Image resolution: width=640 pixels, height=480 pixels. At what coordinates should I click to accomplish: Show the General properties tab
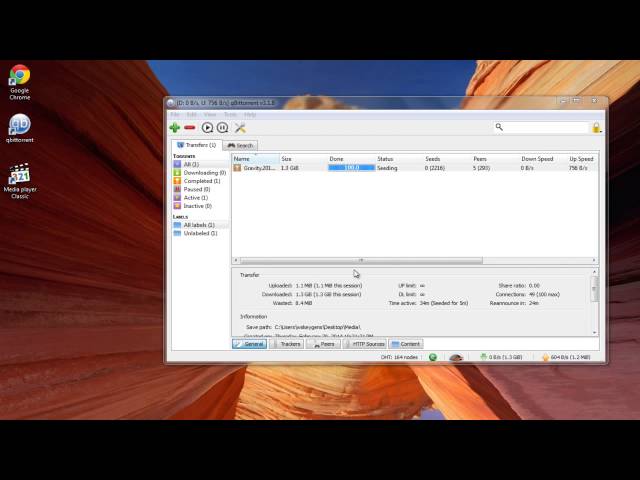click(x=249, y=344)
